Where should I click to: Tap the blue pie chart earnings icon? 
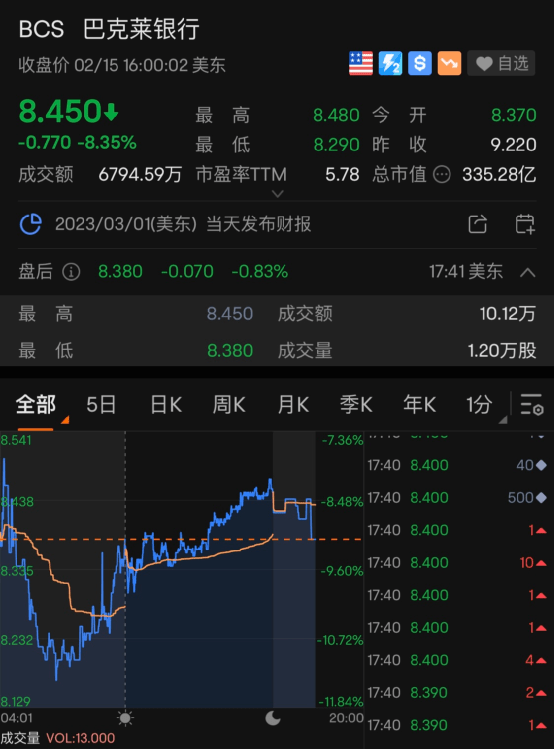pyautogui.click(x=31, y=224)
